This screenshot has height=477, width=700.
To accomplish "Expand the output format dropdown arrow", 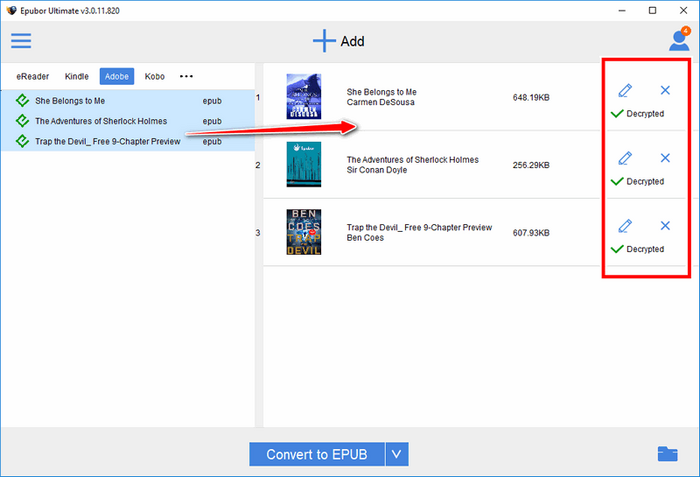I will [x=397, y=454].
